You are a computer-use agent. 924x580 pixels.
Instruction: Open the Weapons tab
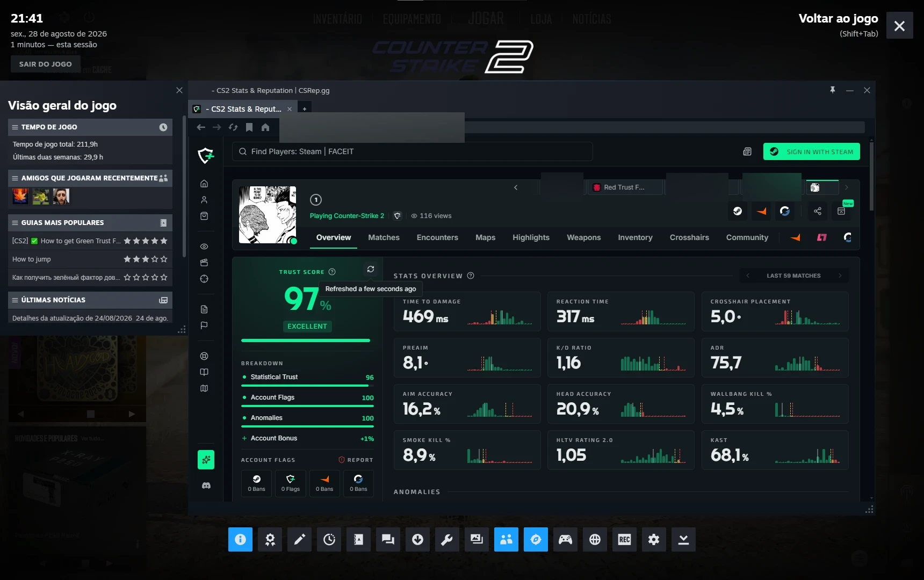(583, 237)
